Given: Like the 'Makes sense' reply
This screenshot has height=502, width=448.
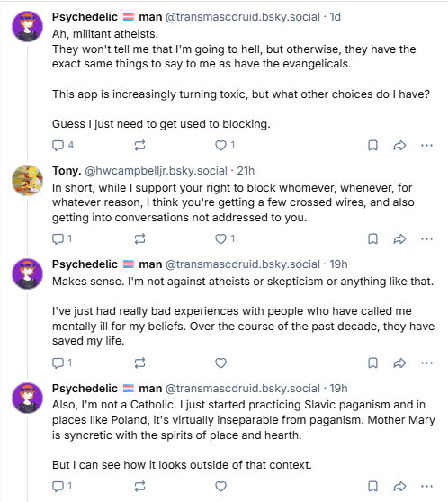Looking at the screenshot, I should 220,363.
